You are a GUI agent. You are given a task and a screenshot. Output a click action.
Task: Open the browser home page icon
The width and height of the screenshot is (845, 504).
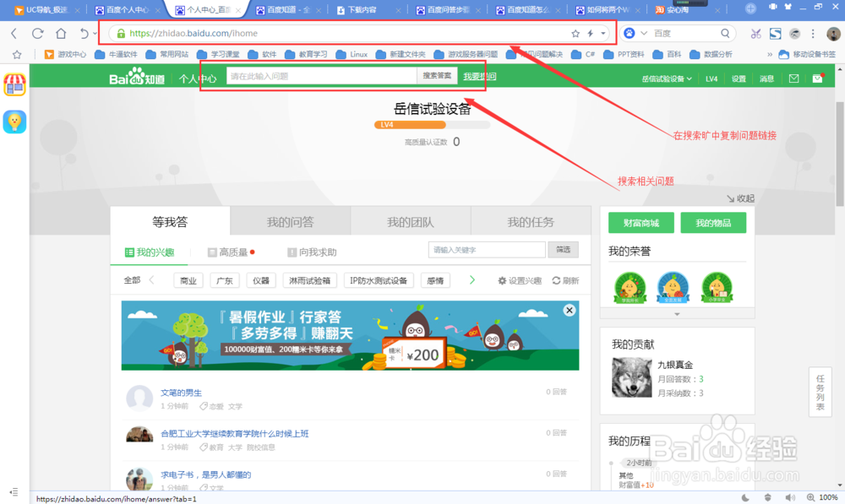[x=61, y=34]
